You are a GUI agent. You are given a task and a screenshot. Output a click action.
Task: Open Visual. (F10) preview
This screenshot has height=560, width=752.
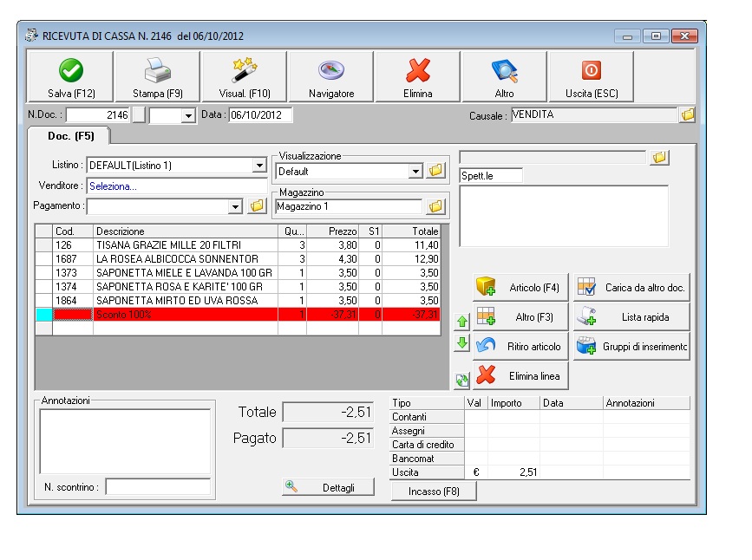[244, 77]
